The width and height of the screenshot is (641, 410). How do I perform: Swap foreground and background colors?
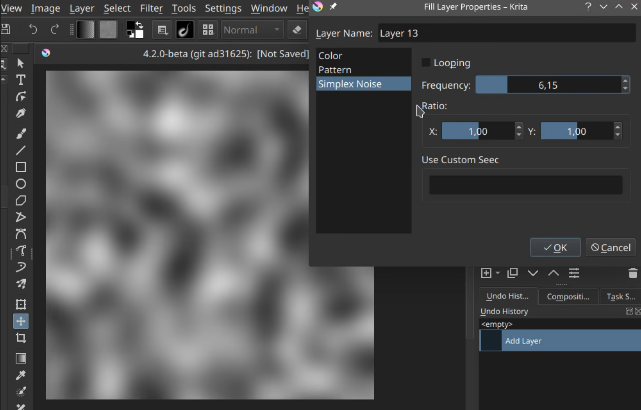point(139,25)
